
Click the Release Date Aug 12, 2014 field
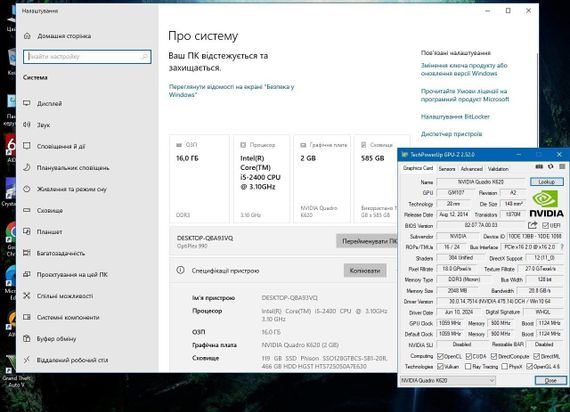tap(454, 215)
